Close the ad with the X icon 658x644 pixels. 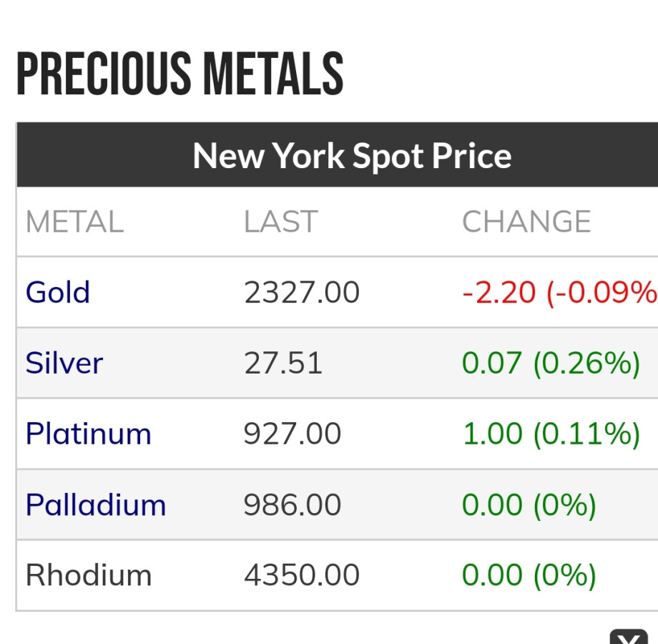point(627,637)
